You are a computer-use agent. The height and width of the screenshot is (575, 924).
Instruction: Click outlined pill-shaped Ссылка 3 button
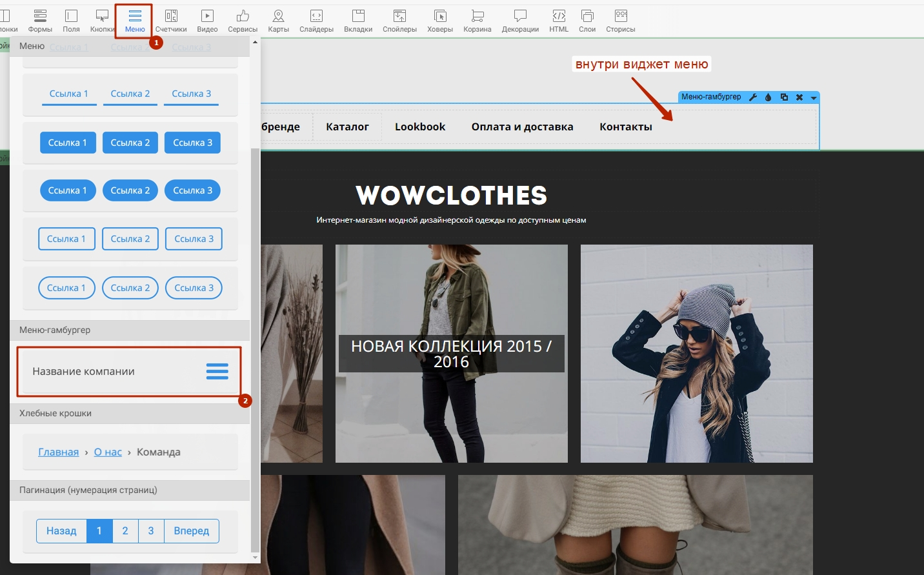point(194,288)
